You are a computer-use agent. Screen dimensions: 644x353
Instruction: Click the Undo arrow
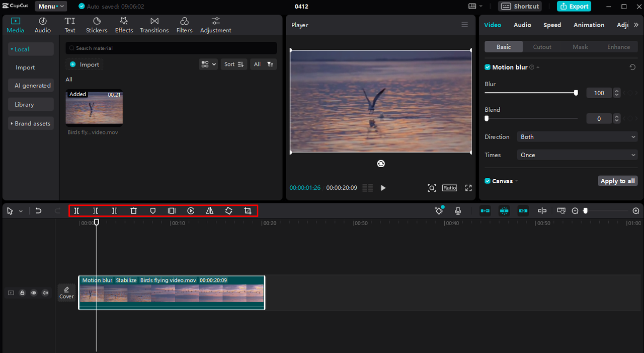coord(38,211)
